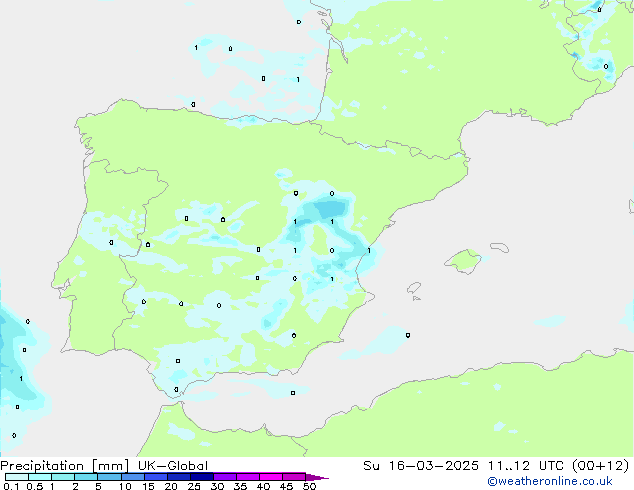Click the '20' legend scale label
The width and height of the screenshot is (634, 490).
click(171, 486)
